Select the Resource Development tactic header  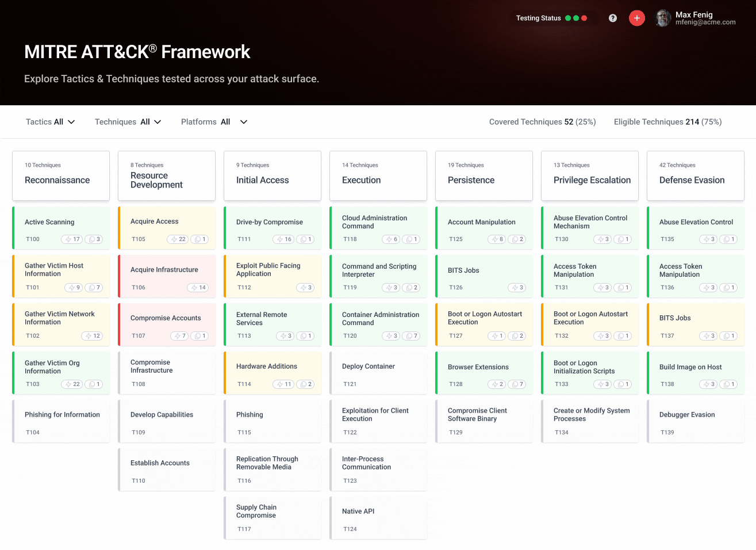(167, 176)
